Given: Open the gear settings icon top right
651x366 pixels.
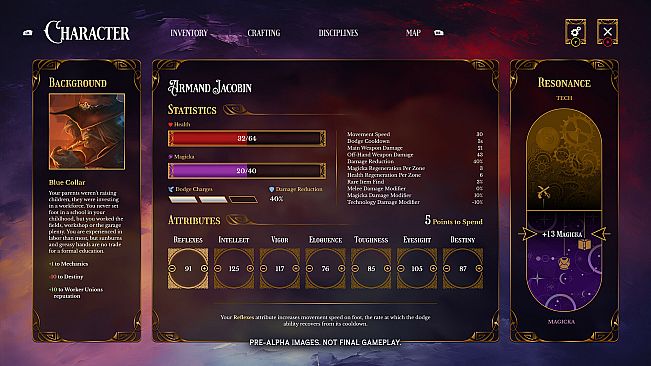Looking at the screenshot, I should (x=575, y=32).
